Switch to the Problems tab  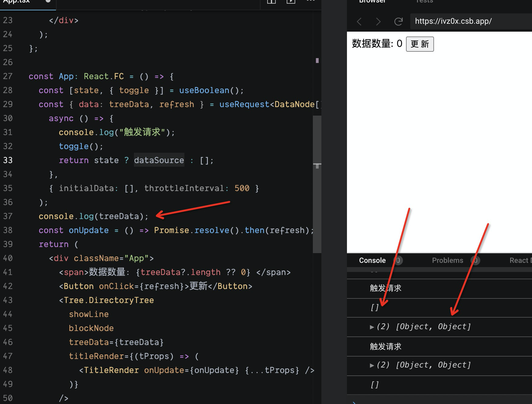click(x=447, y=260)
